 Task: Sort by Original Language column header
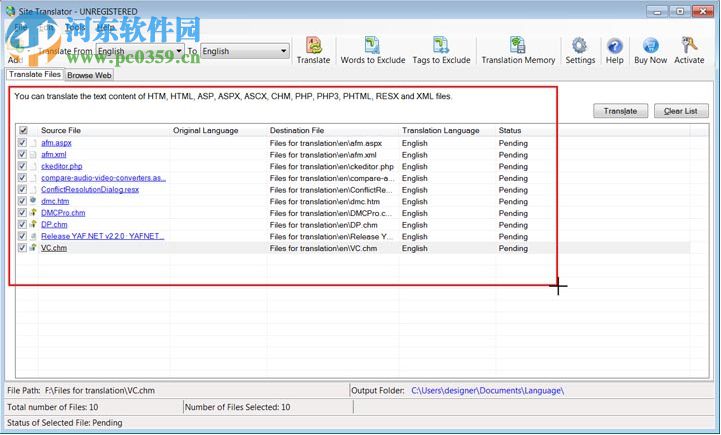pos(206,130)
